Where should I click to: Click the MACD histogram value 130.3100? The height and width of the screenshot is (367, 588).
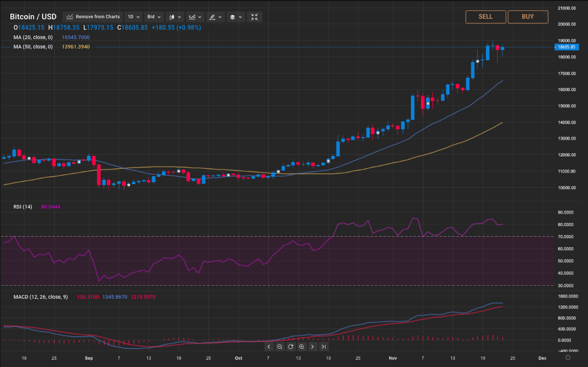click(87, 297)
